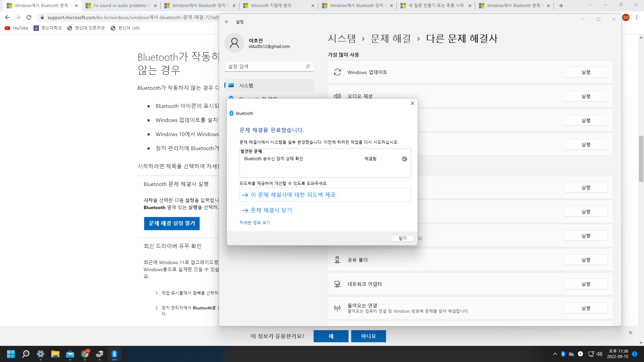Click Bluetooth tray icon in system tray
The height and width of the screenshot is (362, 644).
click(563, 354)
